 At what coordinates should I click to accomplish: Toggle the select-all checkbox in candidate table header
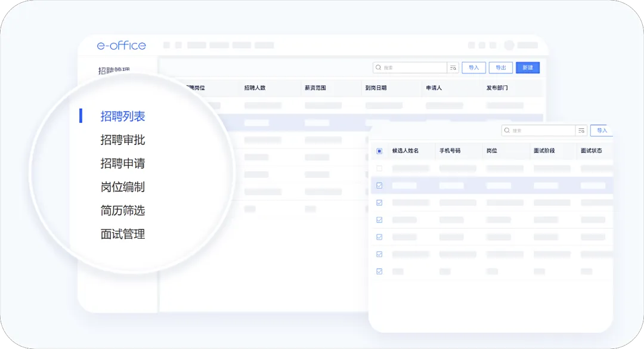pyautogui.click(x=379, y=151)
